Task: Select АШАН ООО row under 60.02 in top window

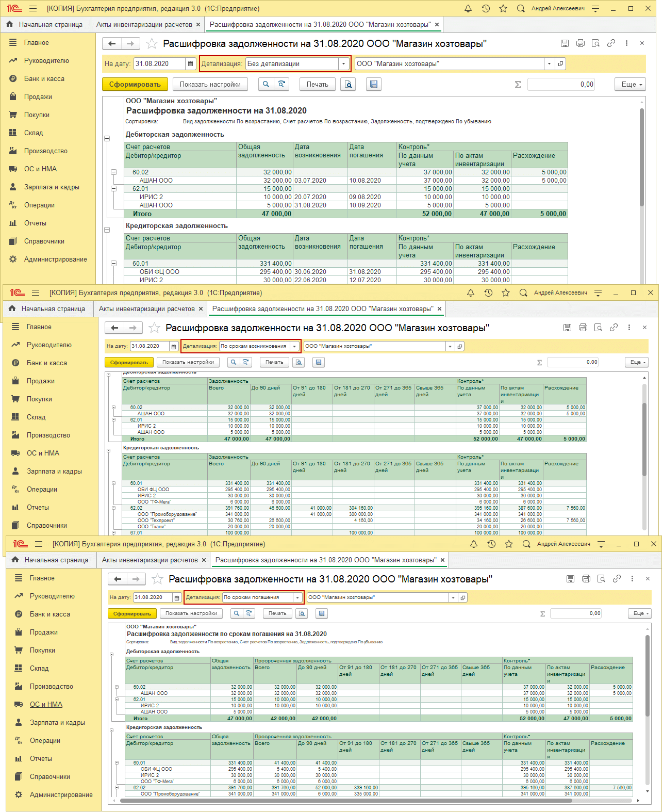Action: tap(346, 181)
